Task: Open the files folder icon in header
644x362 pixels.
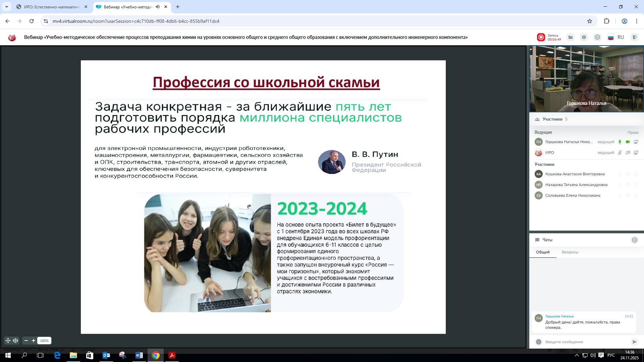Action: click(571, 37)
